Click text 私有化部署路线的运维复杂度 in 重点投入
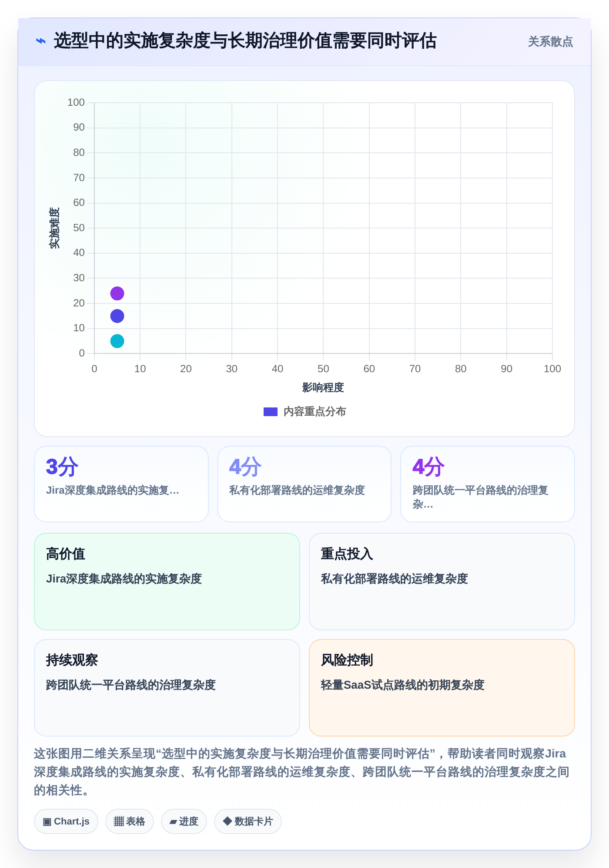Image resolution: width=609 pixels, height=868 pixels. click(x=395, y=579)
